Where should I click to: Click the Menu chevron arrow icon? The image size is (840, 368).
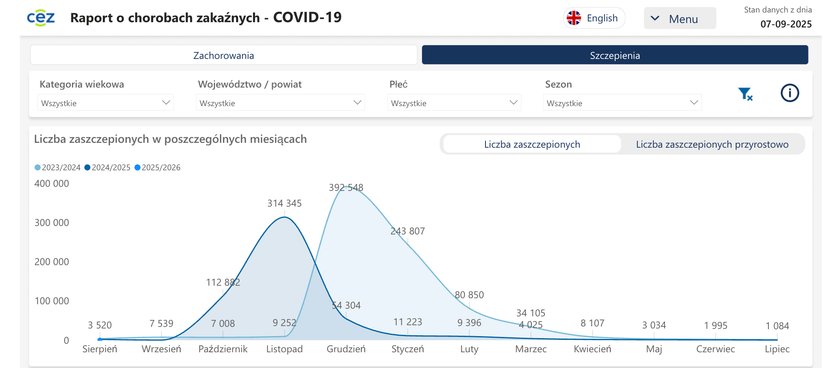pyautogui.click(x=655, y=19)
